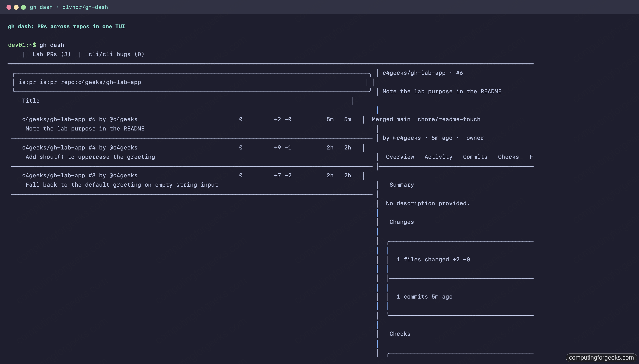
Task: Maximize the terminal with the green button
Action: pos(23,7)
